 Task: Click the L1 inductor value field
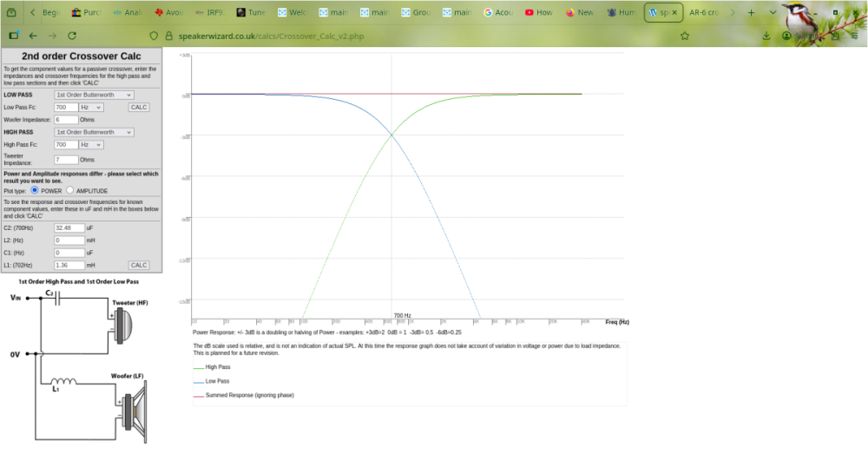(69, 266)
